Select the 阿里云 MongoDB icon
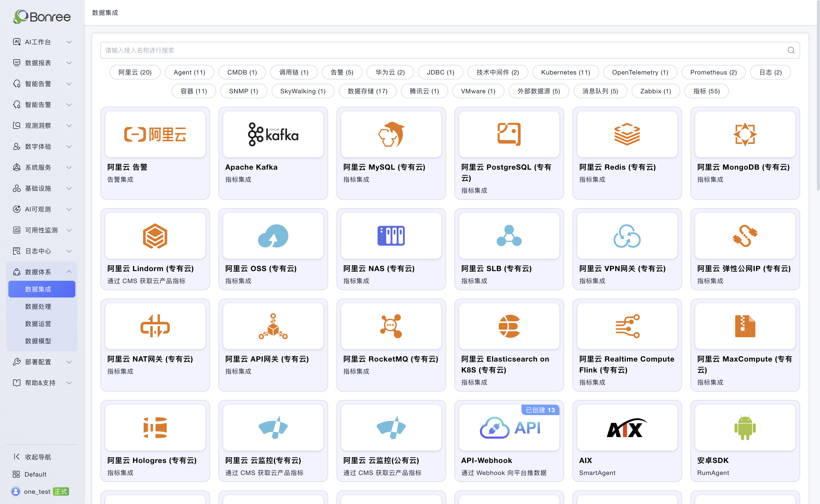 745,134
